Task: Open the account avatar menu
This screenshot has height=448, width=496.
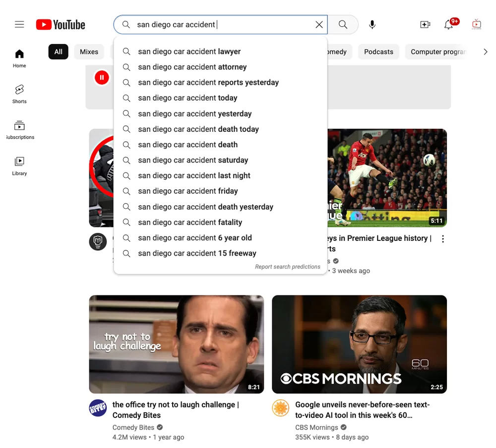Action: coord(476,24)
